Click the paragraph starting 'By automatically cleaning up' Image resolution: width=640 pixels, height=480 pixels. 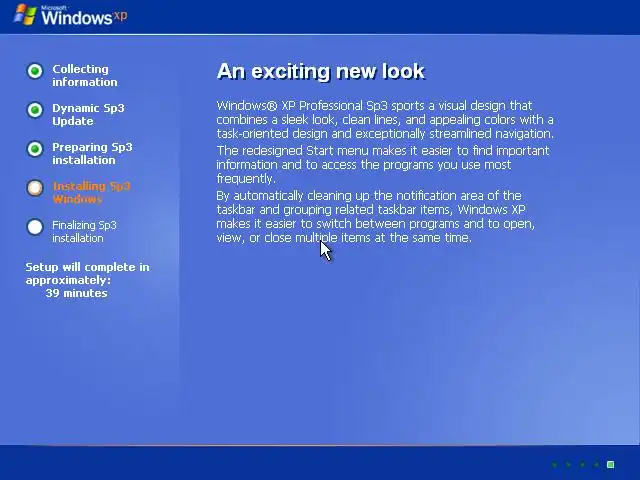(x=376, y=217)
